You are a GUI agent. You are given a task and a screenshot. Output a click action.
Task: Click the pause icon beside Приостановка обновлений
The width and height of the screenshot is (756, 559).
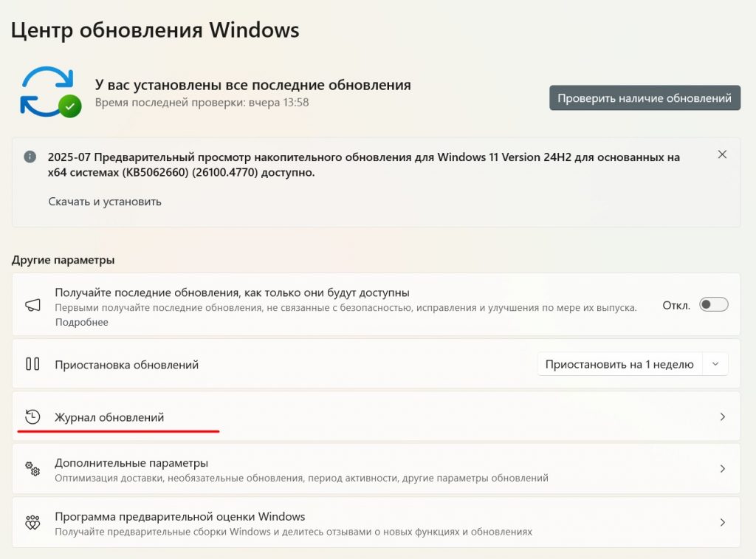[32, 364]
